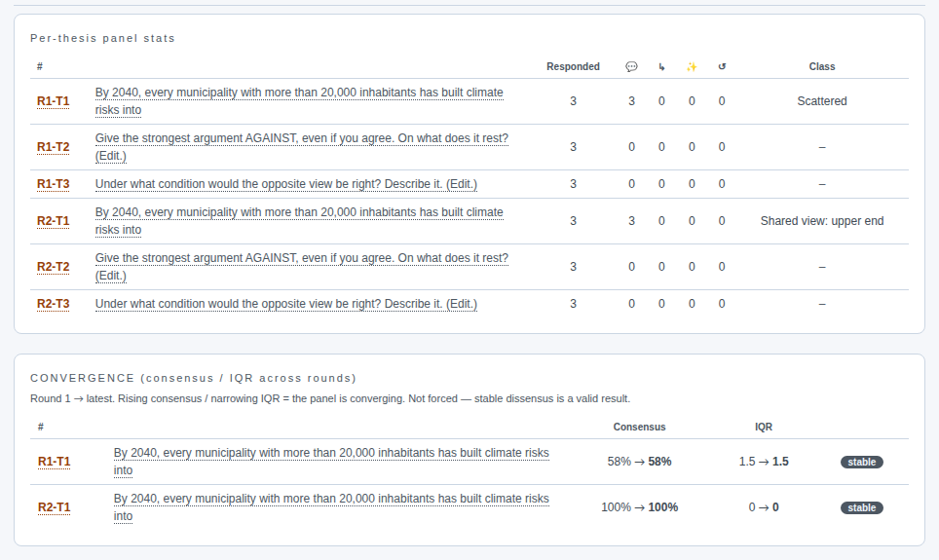Click the 'Consensus' column header

point(639,427)
